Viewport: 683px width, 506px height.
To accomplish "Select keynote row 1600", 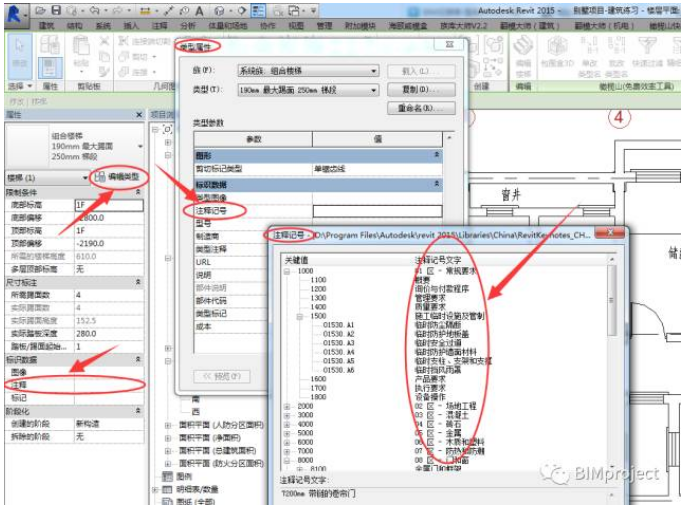I will [318, 379].
